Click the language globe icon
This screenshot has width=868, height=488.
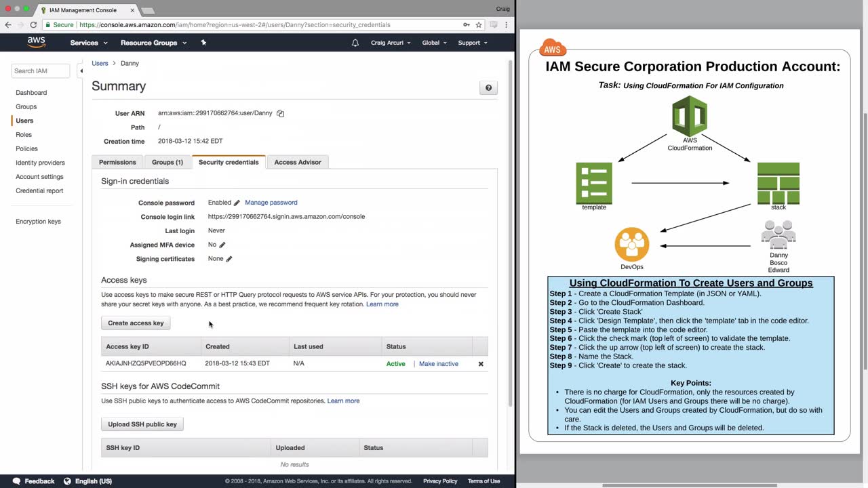point(67,481)
